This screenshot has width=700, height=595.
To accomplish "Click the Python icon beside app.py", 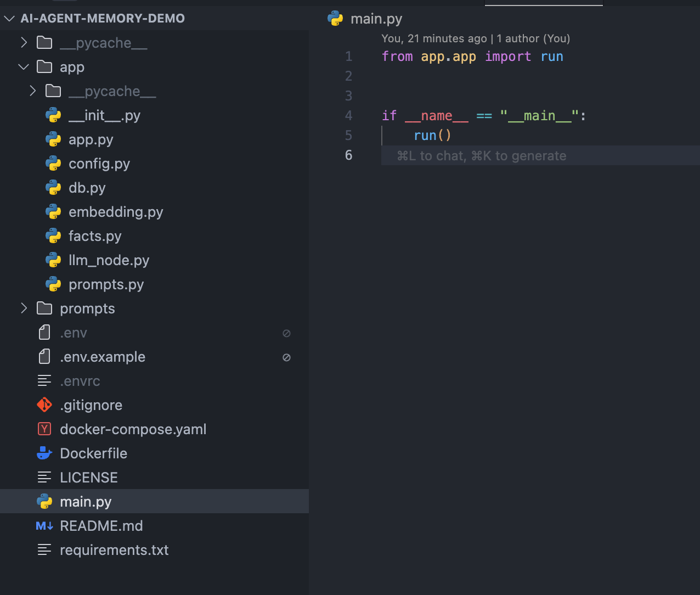I will click(x=53, y=139).
